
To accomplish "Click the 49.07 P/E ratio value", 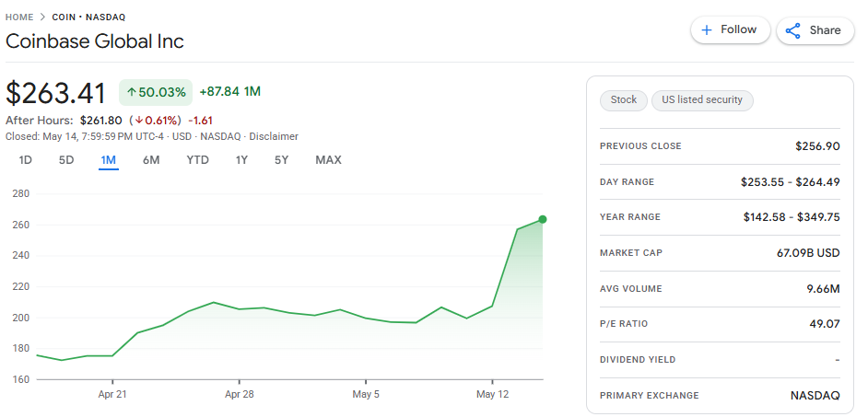I will click(x=825, y=324).
